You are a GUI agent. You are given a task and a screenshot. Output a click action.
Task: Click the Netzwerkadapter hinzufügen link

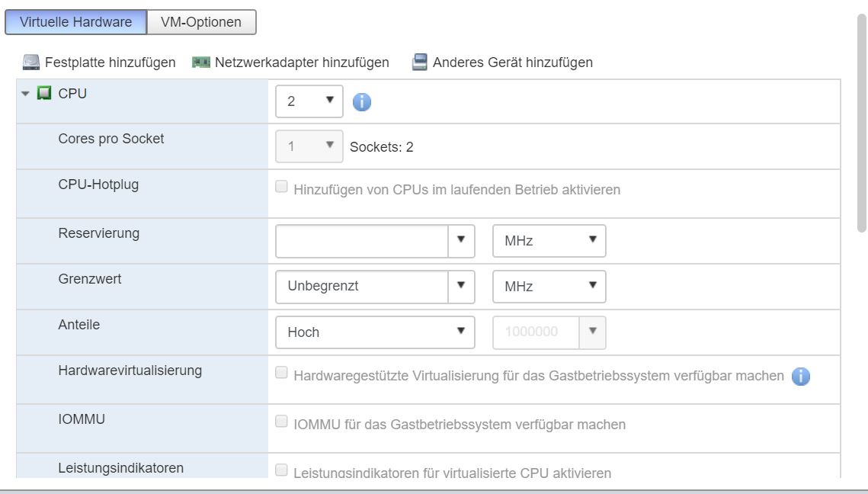[x=302, y=63]
